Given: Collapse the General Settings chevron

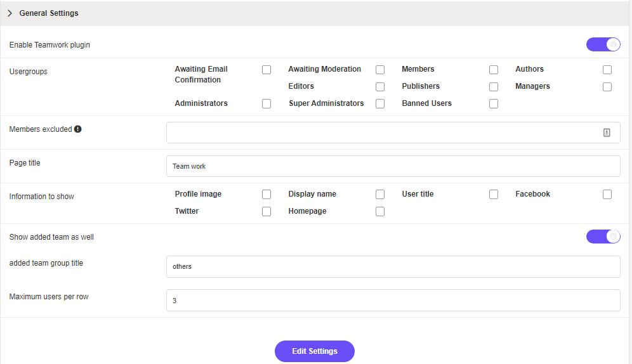Looking at the screenshot, I should (10, 13).
